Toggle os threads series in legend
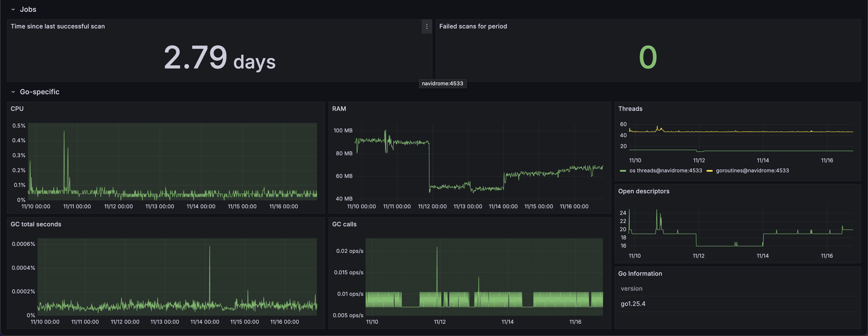The image size is (868, 336). pyautogui.click(x=665, y=170)
